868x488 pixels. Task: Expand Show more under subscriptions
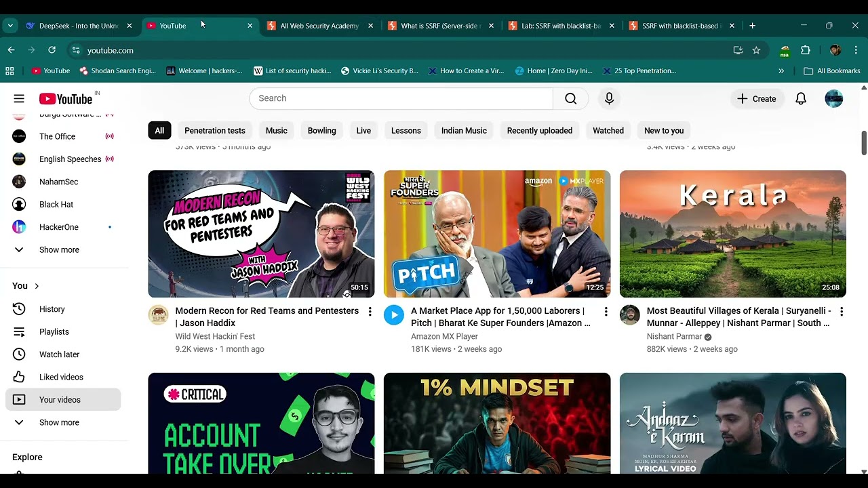[63, 249]
